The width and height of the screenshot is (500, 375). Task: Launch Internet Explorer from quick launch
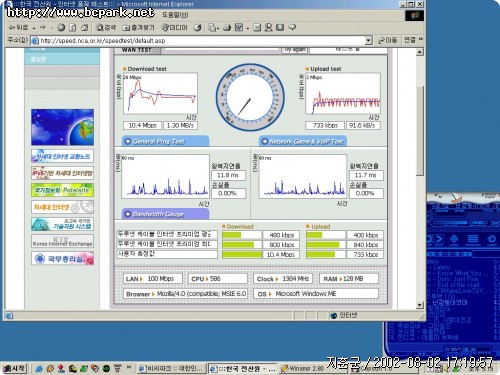(x=39, y=369)
